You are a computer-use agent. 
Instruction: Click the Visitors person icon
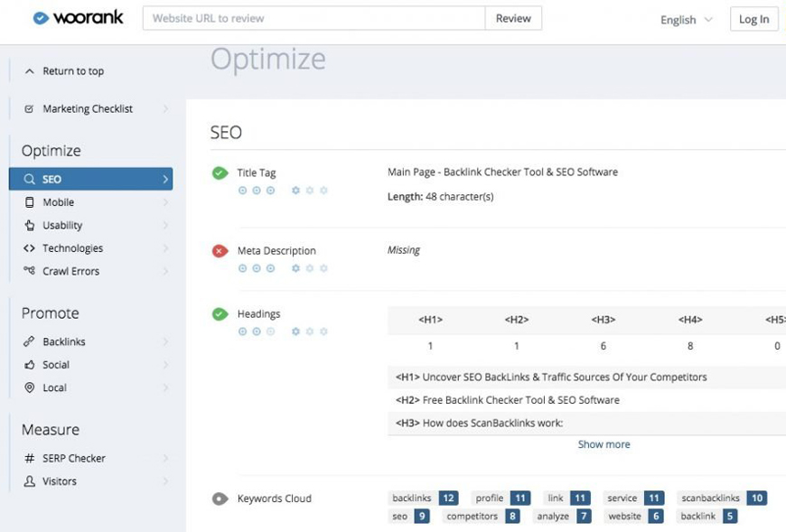point(30,481)
